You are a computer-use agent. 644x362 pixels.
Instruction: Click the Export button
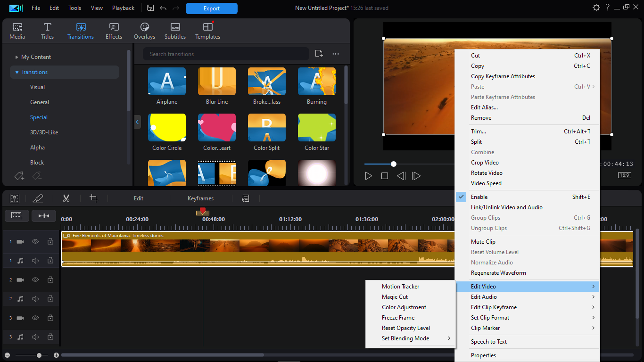tap(211, 8)
